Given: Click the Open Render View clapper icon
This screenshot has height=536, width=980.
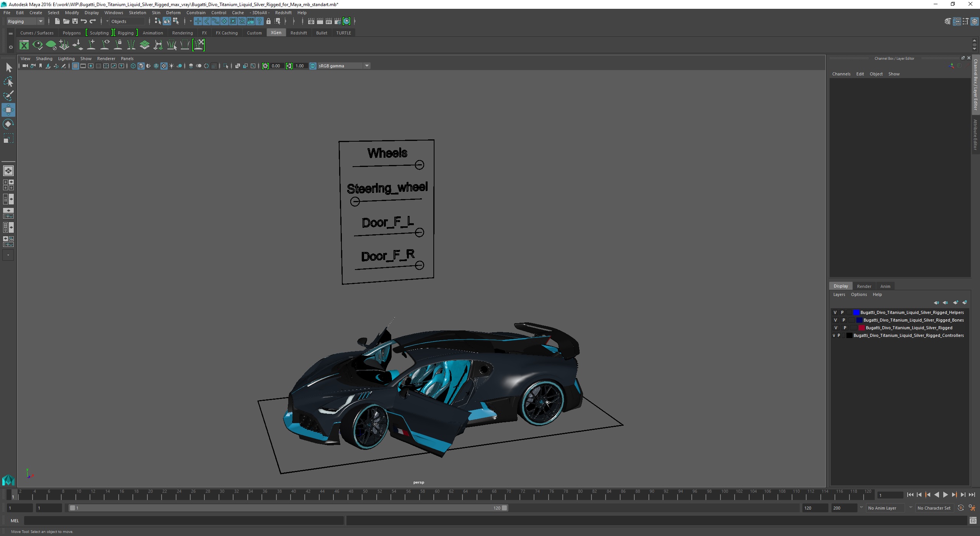Looking at the screenshot, I should tap(311, 21).
